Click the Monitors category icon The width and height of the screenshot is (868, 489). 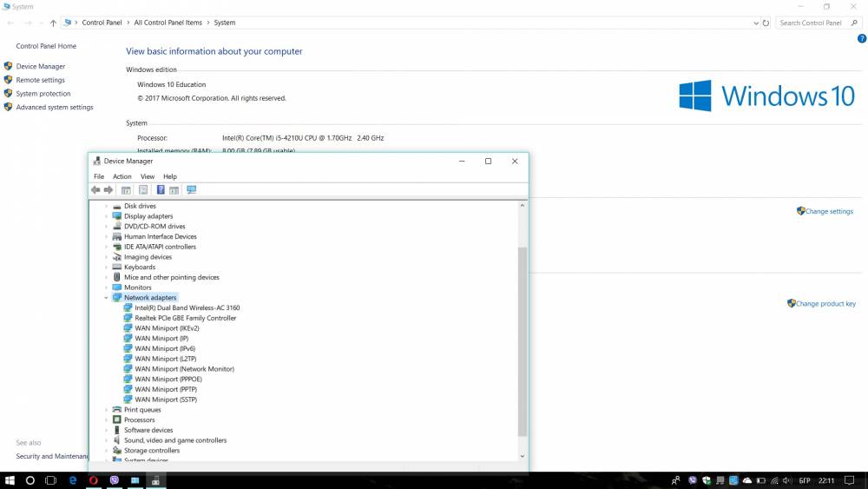coord(117,287)
